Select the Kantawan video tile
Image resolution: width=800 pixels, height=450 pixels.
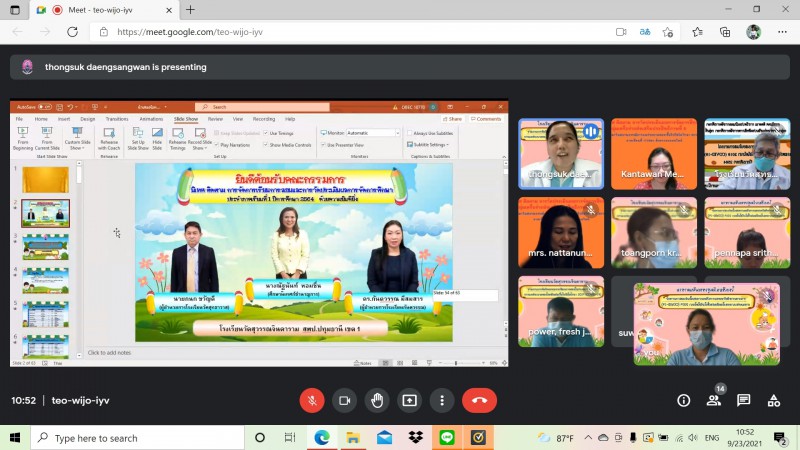(654, 153)
